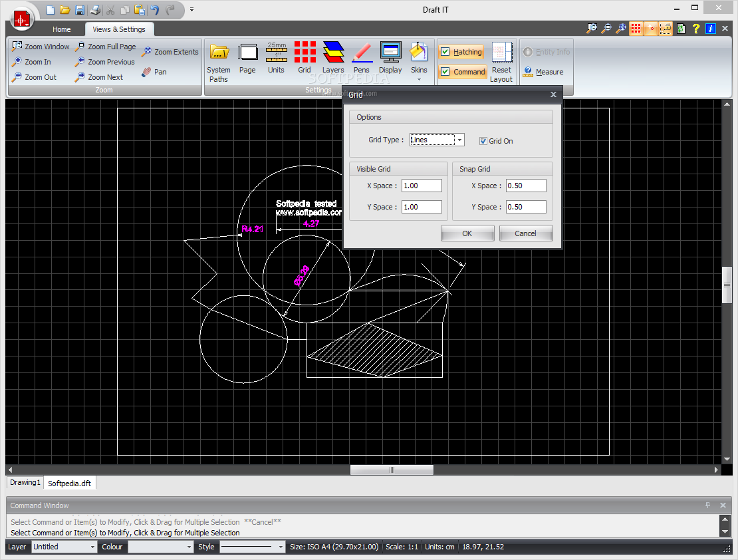This screenshot has height=560, width=738.
Task: Open the Colour dropdown in status bar
Action: (160, 547)
